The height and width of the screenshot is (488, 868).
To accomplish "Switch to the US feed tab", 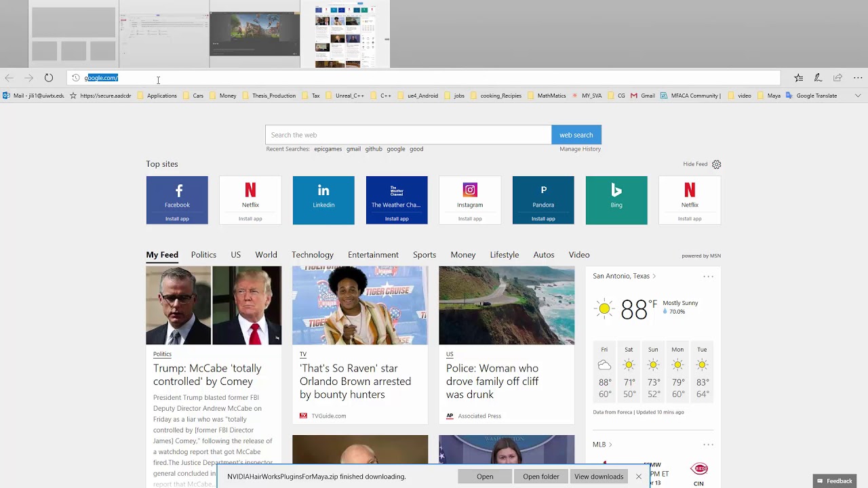I will 235,255.
